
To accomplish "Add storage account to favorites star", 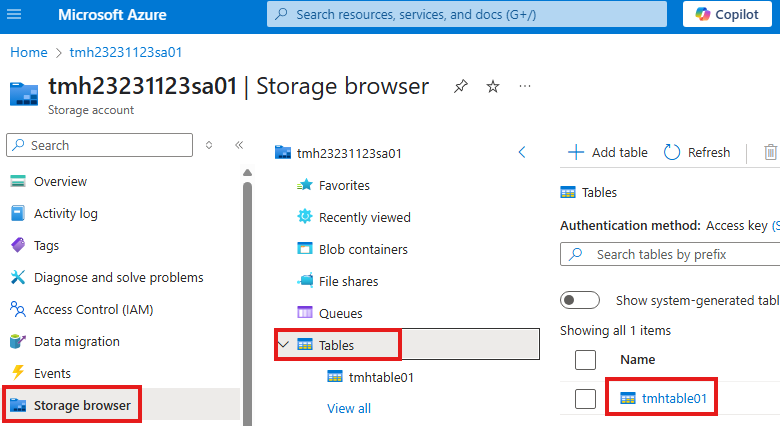I will coord(492,87).
